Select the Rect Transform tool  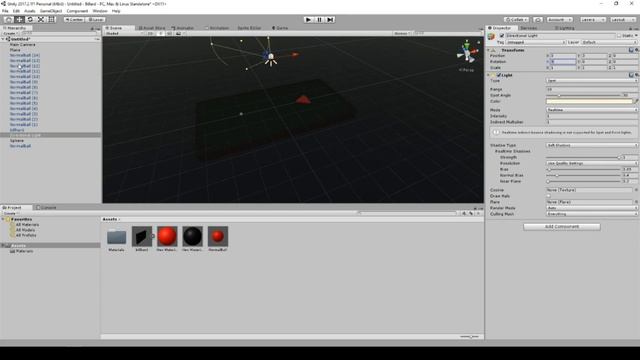point(51,20)
